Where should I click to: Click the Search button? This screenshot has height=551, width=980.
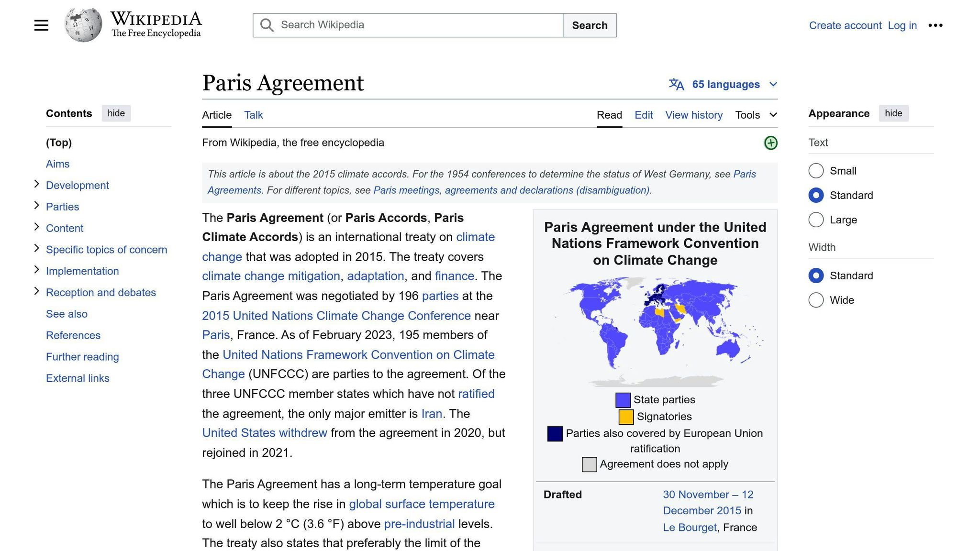point(590,25)
